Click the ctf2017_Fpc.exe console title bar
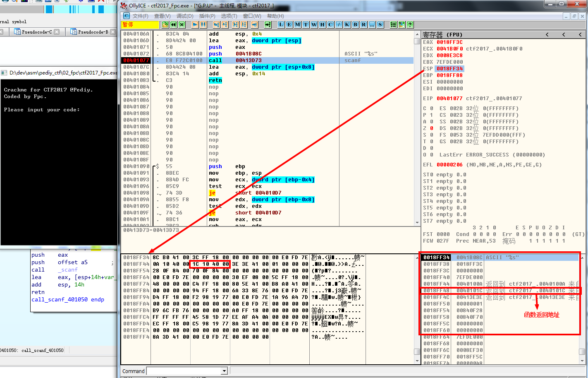The image size is (588, 378). pos(59,73)
